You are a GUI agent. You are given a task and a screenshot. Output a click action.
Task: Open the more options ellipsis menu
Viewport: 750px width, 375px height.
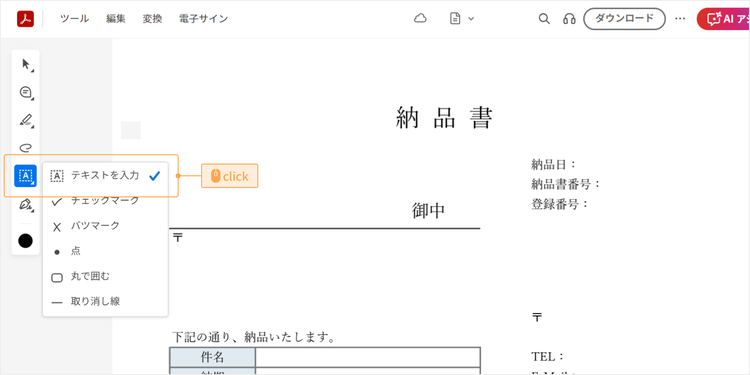point(680,19)
